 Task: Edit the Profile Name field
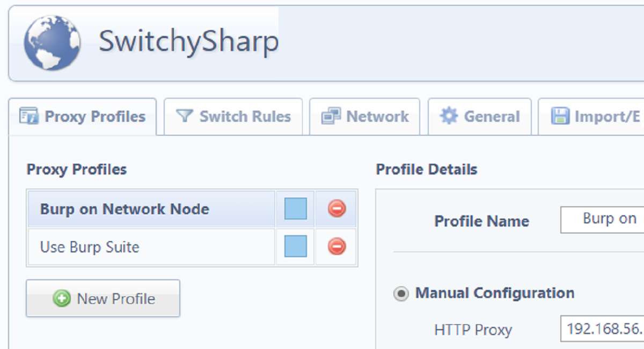[x=602, y=220]
